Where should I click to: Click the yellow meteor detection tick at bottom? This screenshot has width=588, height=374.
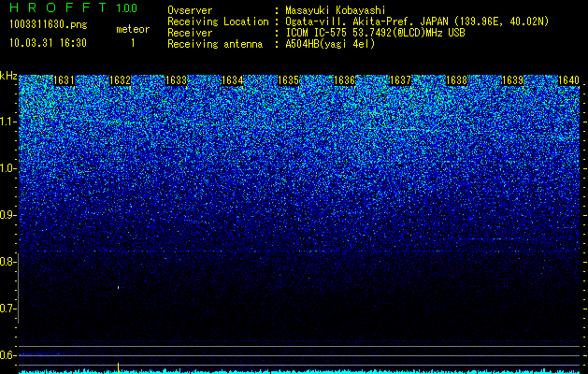point(118,367)
